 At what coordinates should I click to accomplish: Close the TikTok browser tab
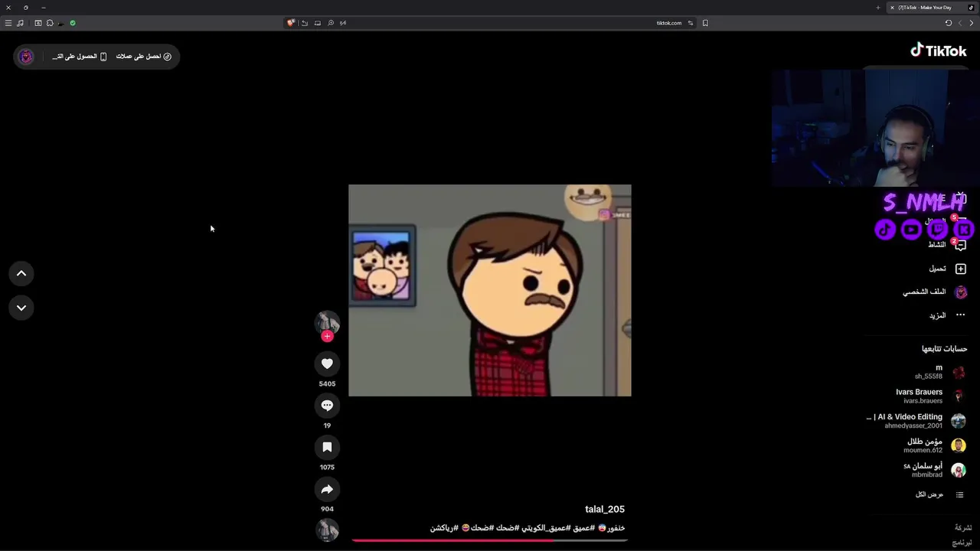coord(892,8)
